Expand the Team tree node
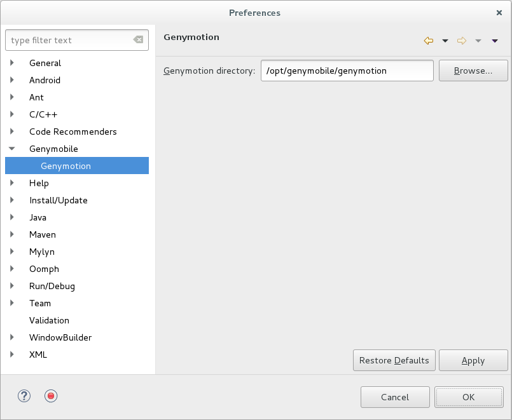The width and height of the screenshot is (512, 420). coord(12,303)
